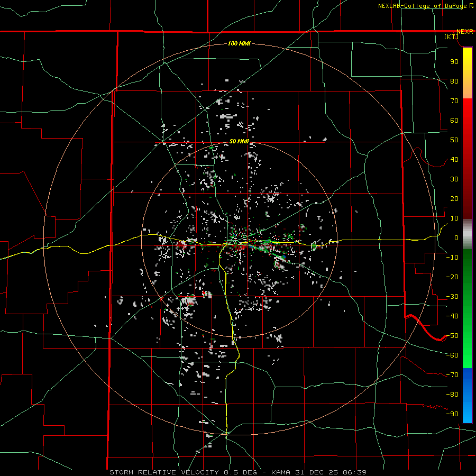Click the NEXLAB-College of DuPage label
The height and width of the screenshot is (476, 476).
[423, 6]
